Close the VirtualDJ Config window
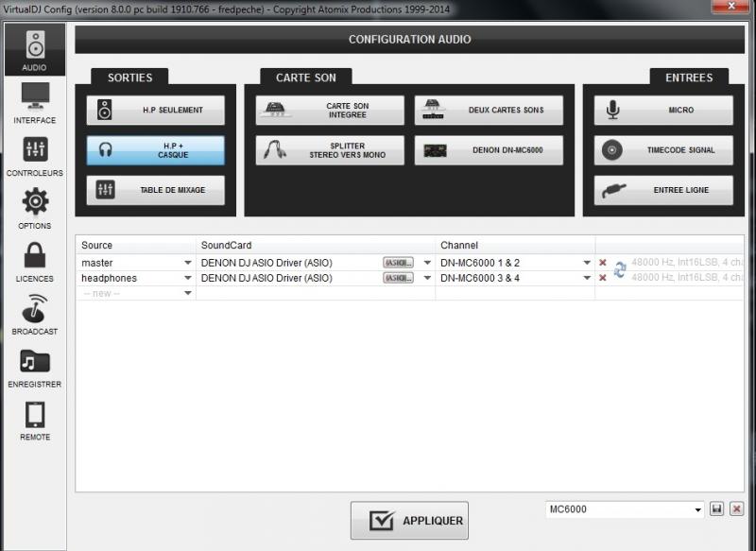The width and height of the screenshot is (756, 551). (x=730, y=6)
